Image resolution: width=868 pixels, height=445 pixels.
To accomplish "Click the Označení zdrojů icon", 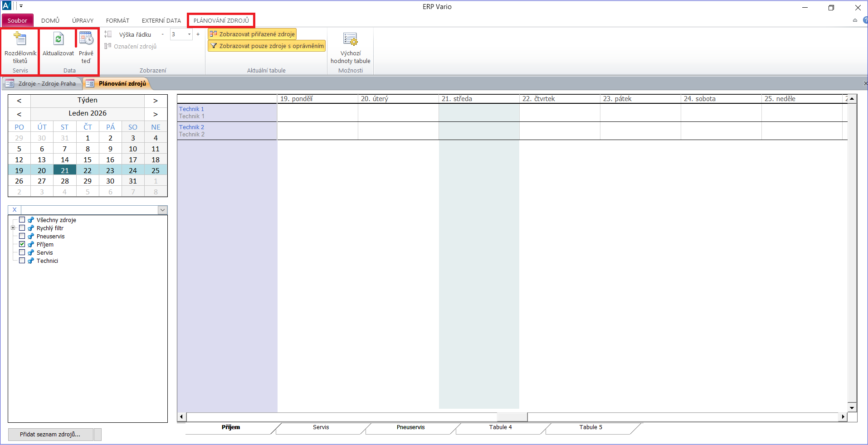I will (108, 46).
